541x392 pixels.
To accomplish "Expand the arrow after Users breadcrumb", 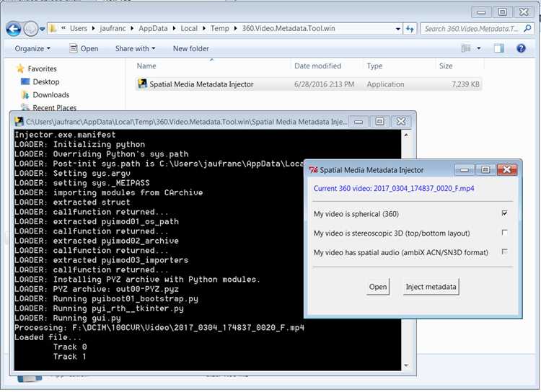I will pyautogui.click(x=94, y=28).
